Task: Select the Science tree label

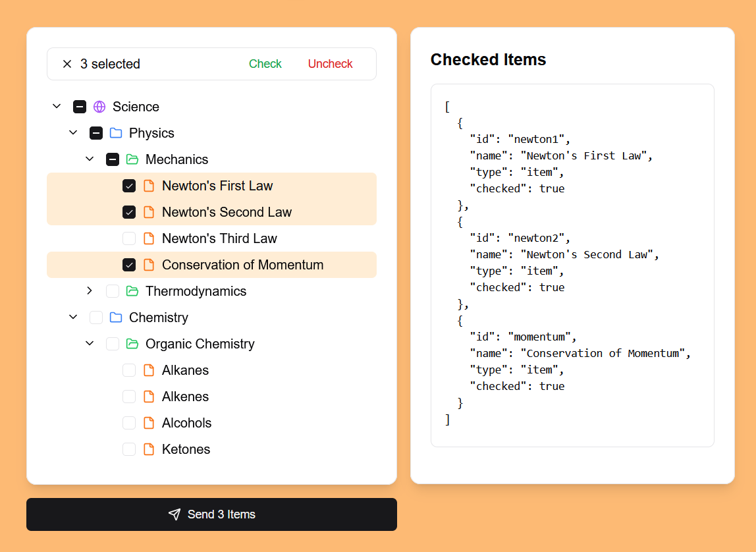Action: 136,107
